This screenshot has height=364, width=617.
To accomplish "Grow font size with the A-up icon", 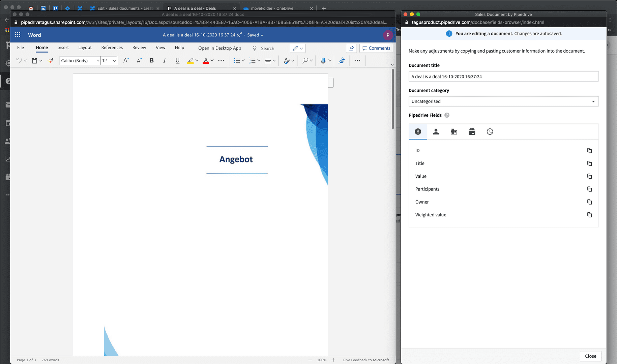I will [x=126, y=60].
